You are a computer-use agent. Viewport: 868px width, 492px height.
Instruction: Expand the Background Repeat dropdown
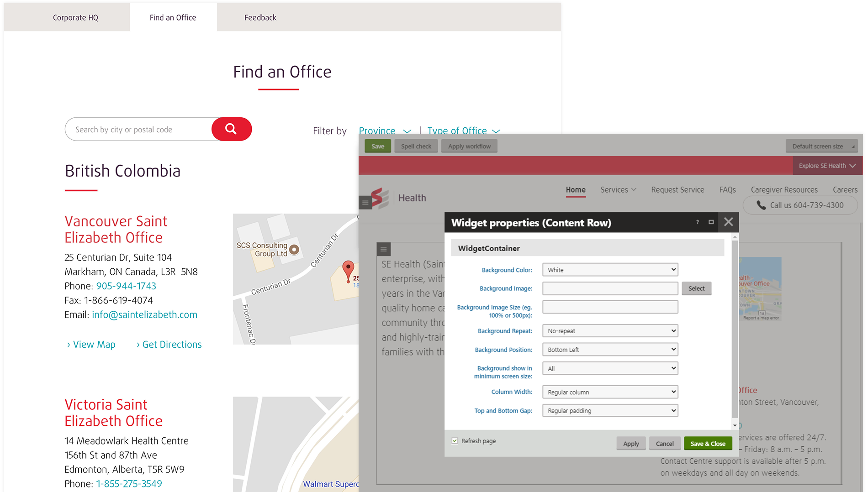(609, 331)
